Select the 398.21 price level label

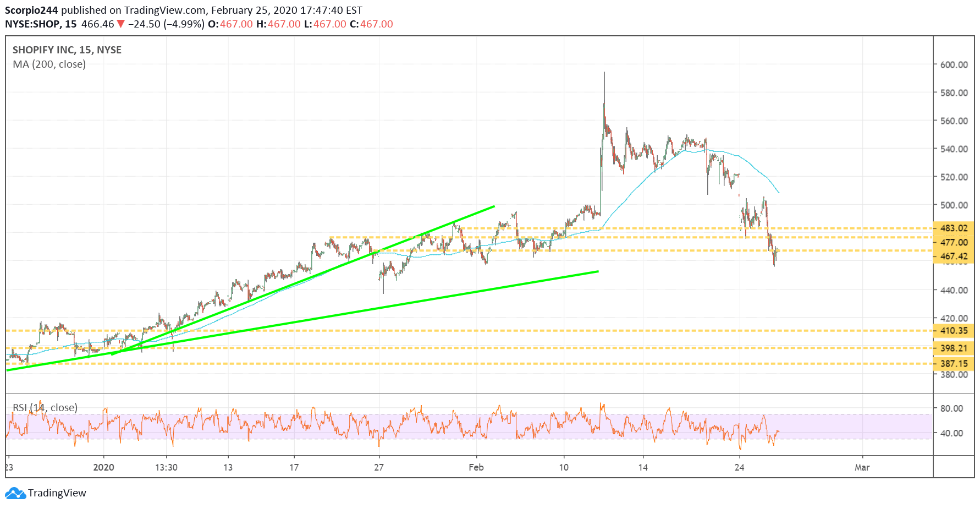[954, 348]
